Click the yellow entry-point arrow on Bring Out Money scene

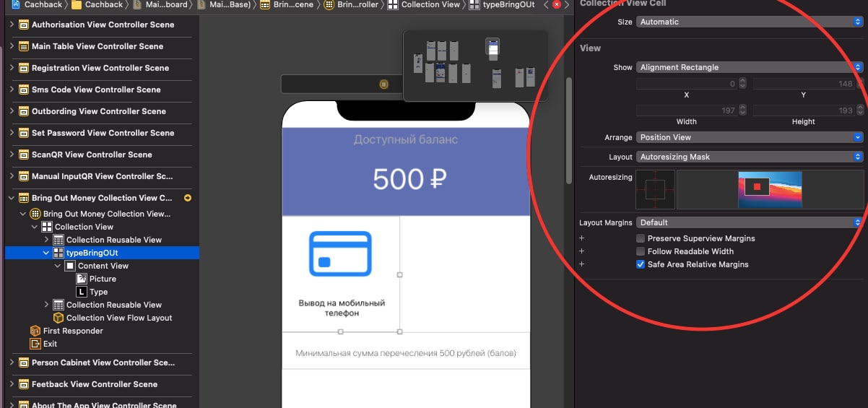[x=188, y=198]
